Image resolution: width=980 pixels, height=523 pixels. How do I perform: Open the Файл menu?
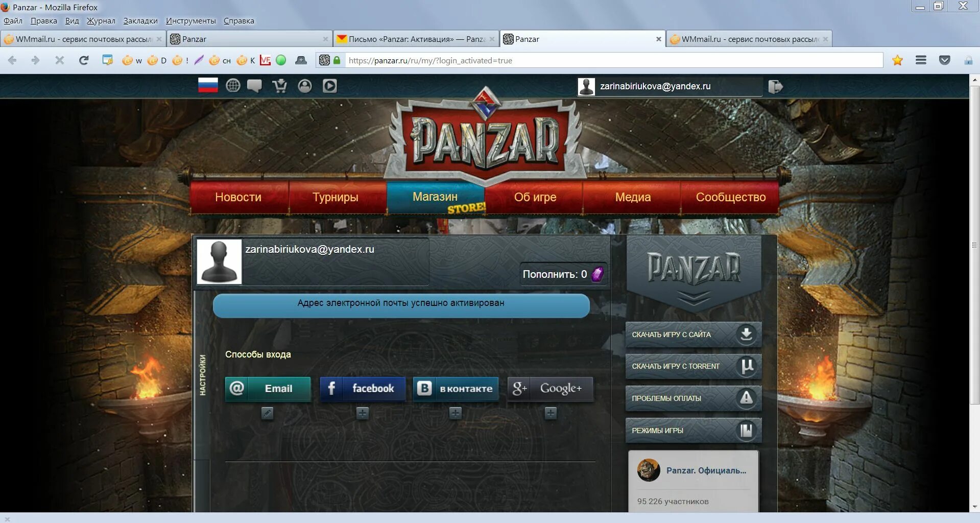pyautogui.click(x=13, y=21)
